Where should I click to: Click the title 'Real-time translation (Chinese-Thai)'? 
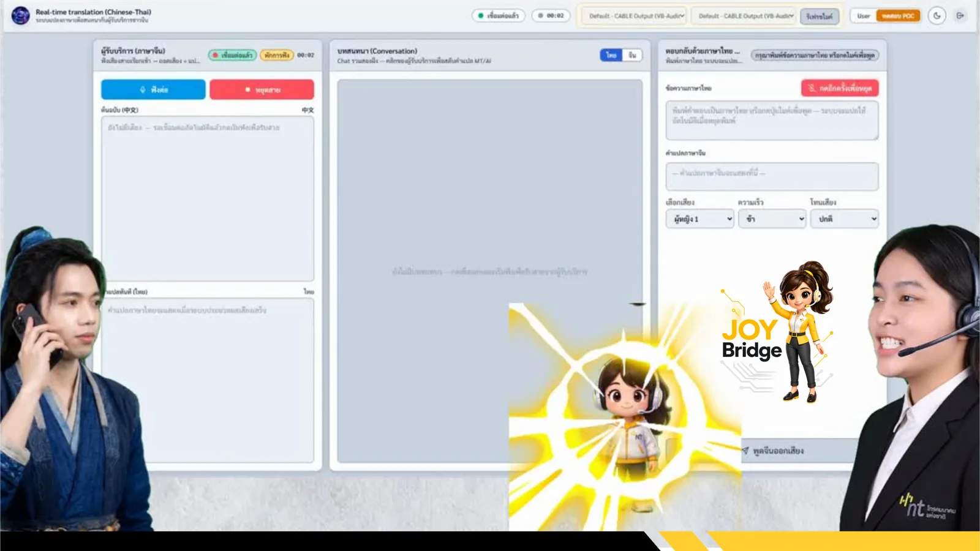[x=93, y=12]
